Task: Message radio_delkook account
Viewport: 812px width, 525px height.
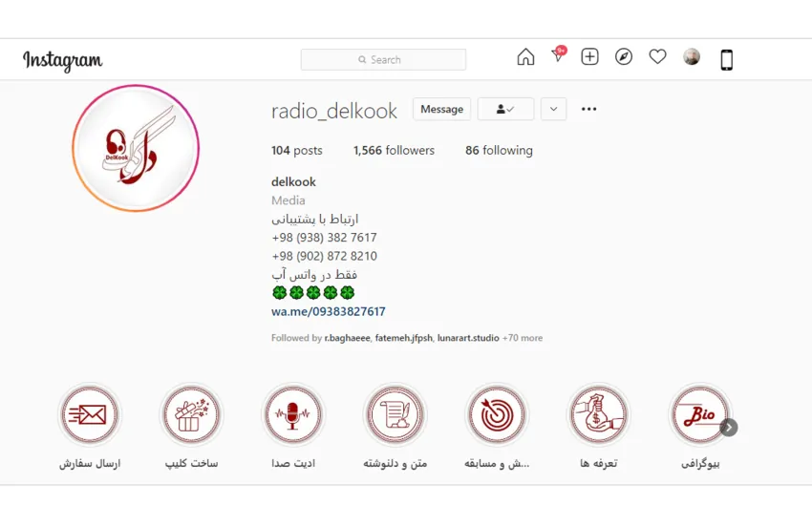Action: [x=441, y=109]
